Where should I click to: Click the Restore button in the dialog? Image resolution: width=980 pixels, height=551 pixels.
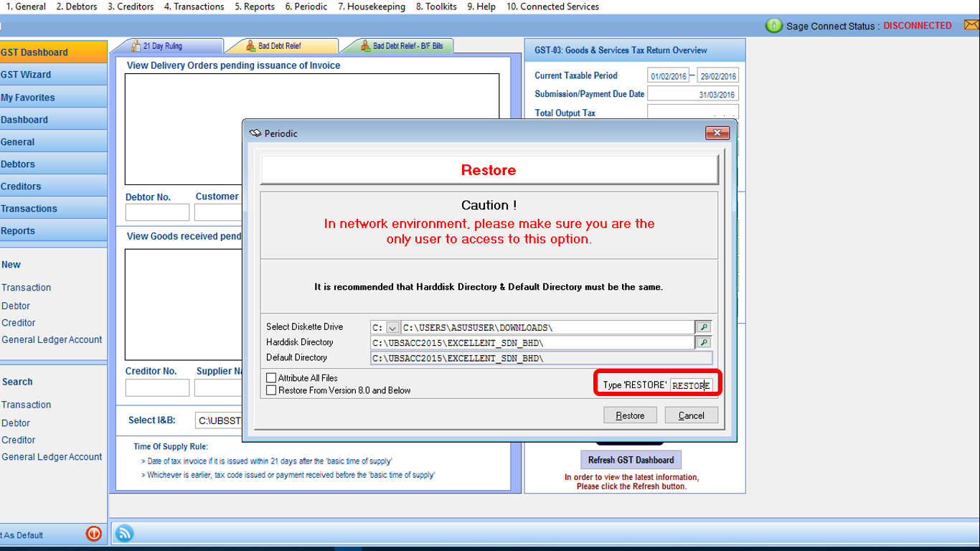tap(630, 415)
